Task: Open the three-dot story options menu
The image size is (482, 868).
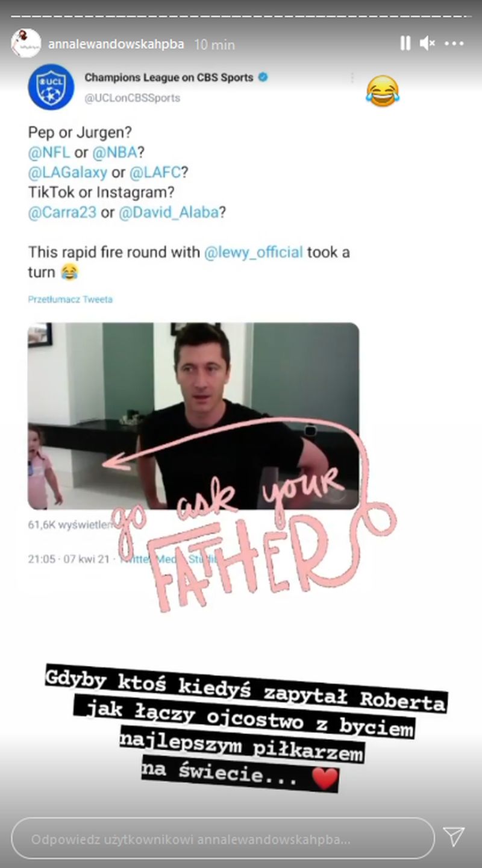Action: click(454, 43)
